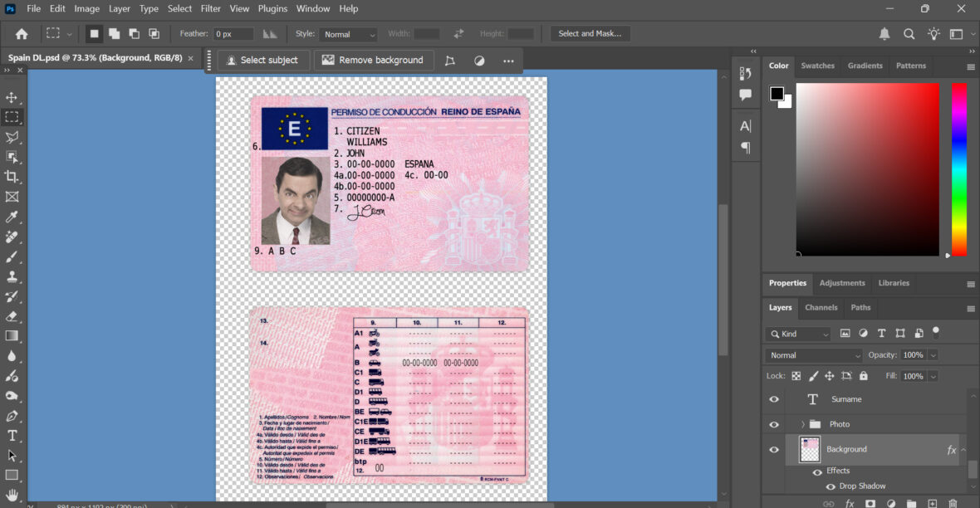Hide the Background layer
The height and width of the screenshot is (508, 980).
click(x=774, y=449)
